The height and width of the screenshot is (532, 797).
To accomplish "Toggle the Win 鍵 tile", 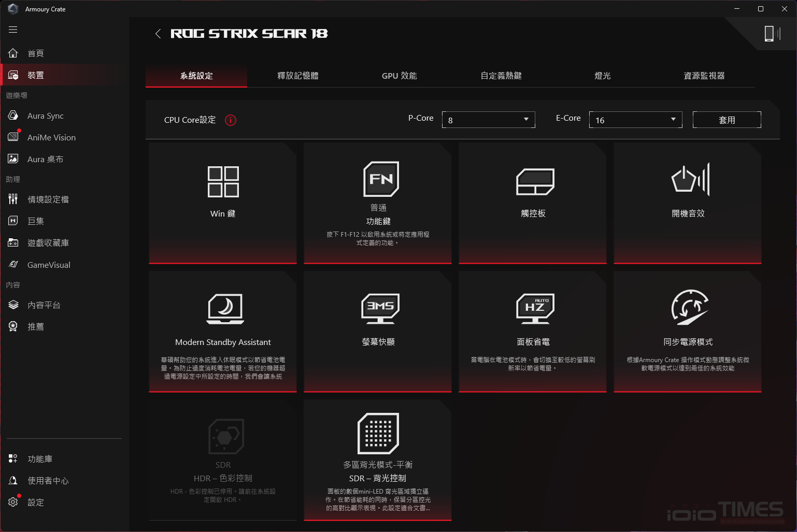I will [x=223, y=204].
